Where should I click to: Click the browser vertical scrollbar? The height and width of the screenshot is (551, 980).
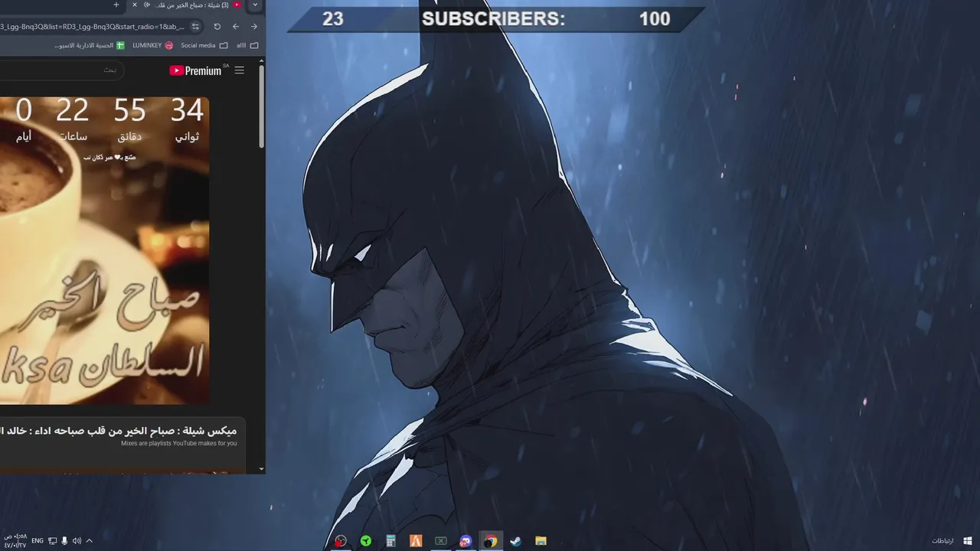pos(262,107)
